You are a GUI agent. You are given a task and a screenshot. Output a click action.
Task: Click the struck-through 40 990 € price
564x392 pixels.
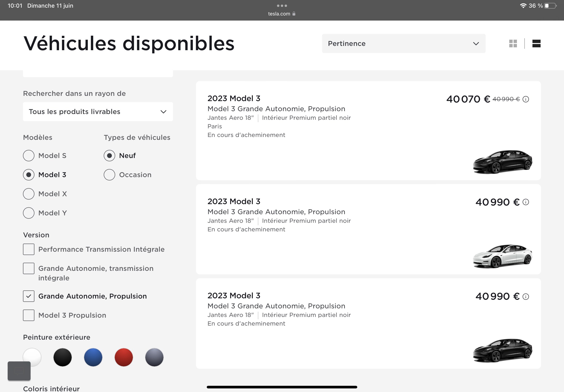(x=506, y=99)
